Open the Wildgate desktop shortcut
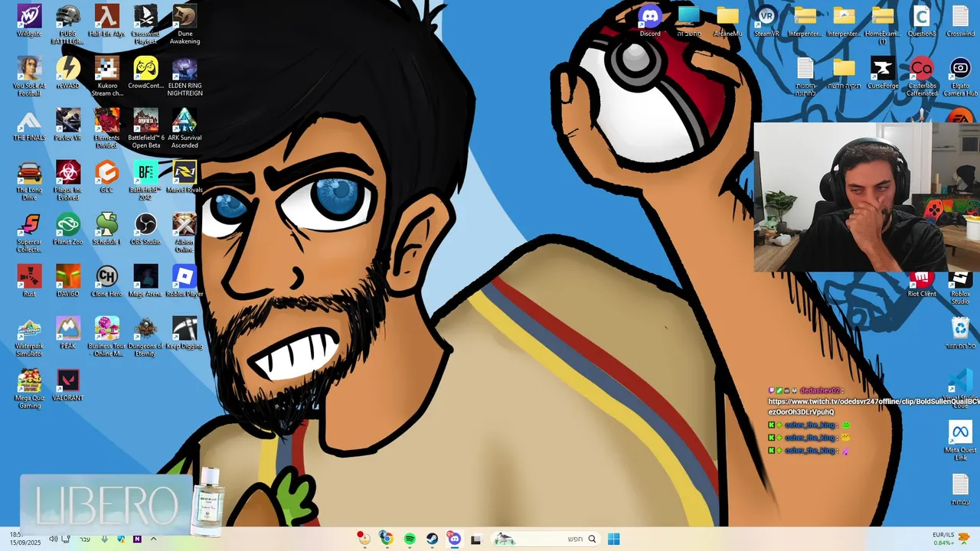Viewport: 980px width, 551px height. (29, 21)
